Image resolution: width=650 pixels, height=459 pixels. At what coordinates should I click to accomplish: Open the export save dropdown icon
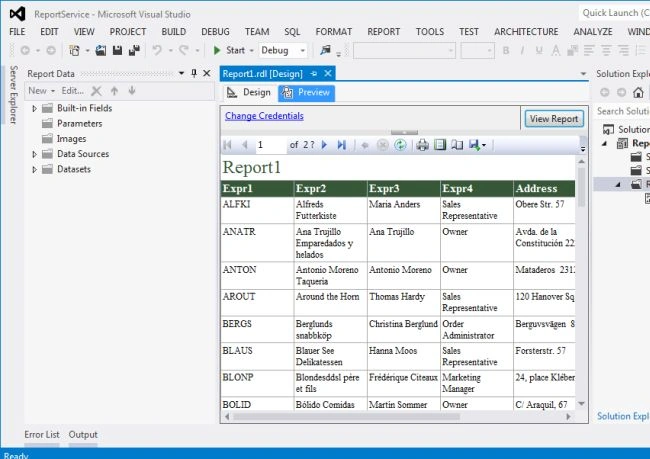point(478,145)
